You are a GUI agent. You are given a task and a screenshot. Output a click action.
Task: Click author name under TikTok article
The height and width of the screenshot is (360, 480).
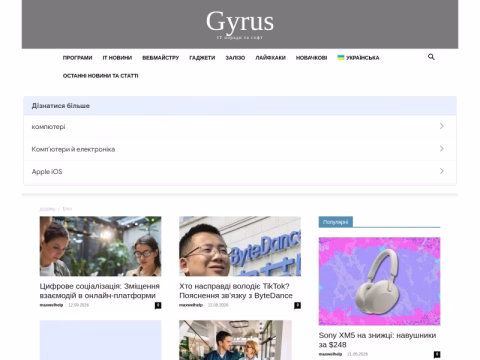point(191,305)
